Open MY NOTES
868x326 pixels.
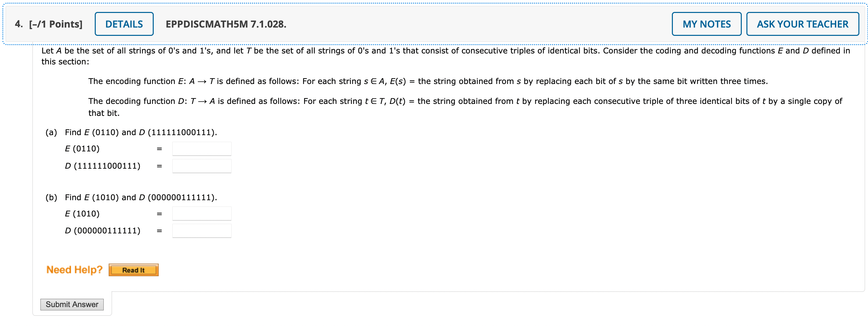tap(706, 24)
